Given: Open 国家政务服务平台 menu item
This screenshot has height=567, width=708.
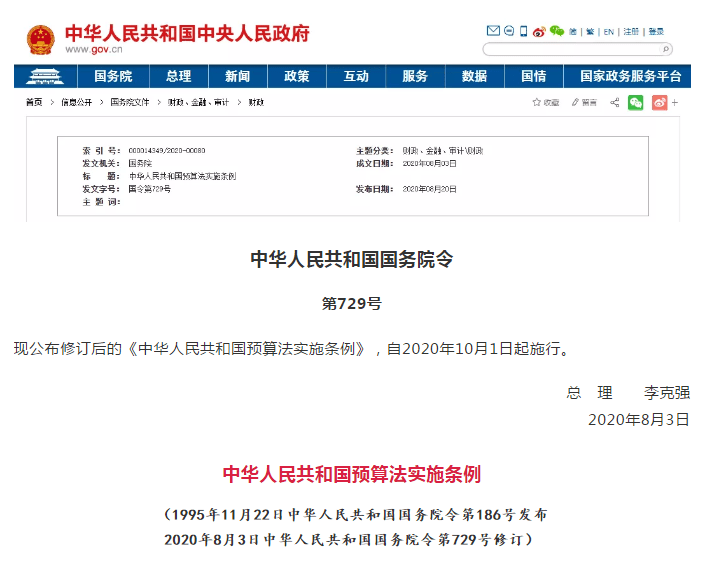Looking at the screenshot, I should click(x=630, y=76).
